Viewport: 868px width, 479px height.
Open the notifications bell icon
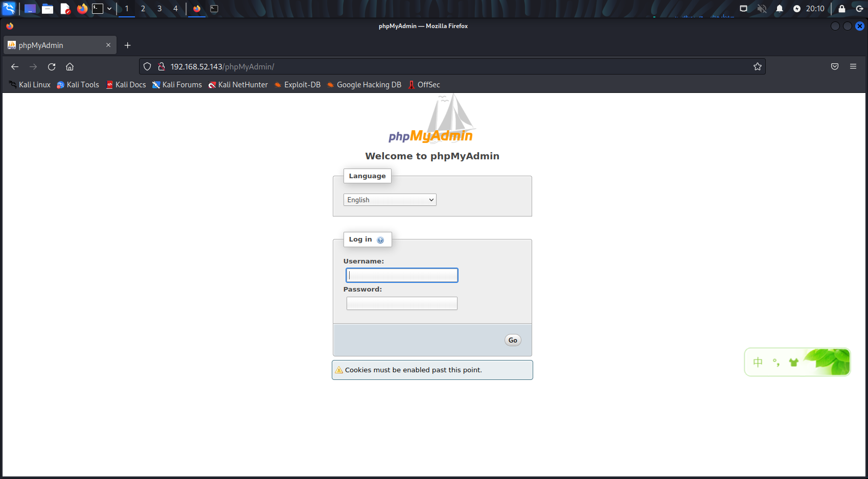[x=780, y=9]
